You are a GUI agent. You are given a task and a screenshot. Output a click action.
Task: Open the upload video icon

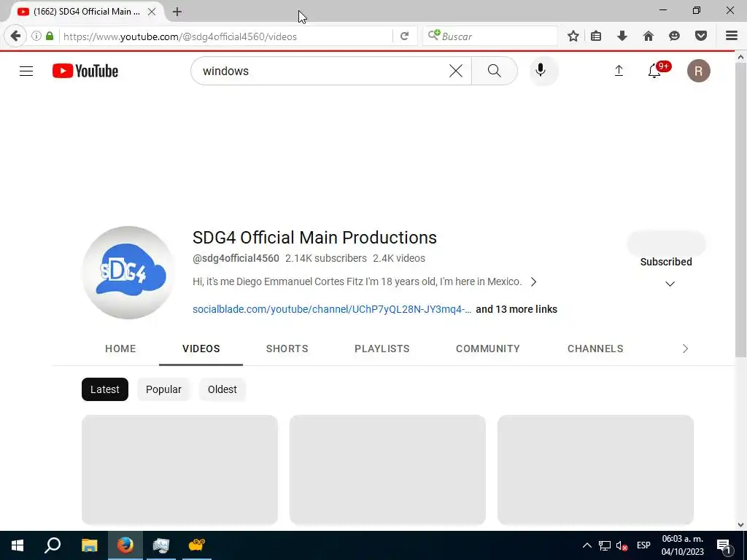click(619, 71)
